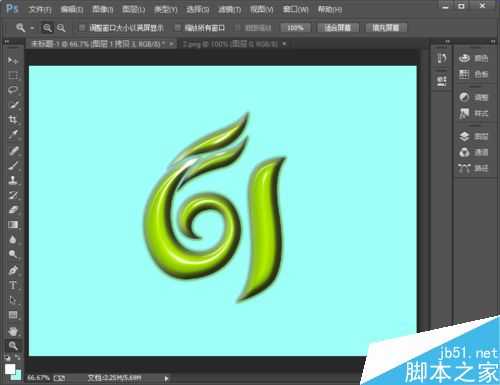Open the Select menu
Screen dimensions: 500x385
(198, 10)
